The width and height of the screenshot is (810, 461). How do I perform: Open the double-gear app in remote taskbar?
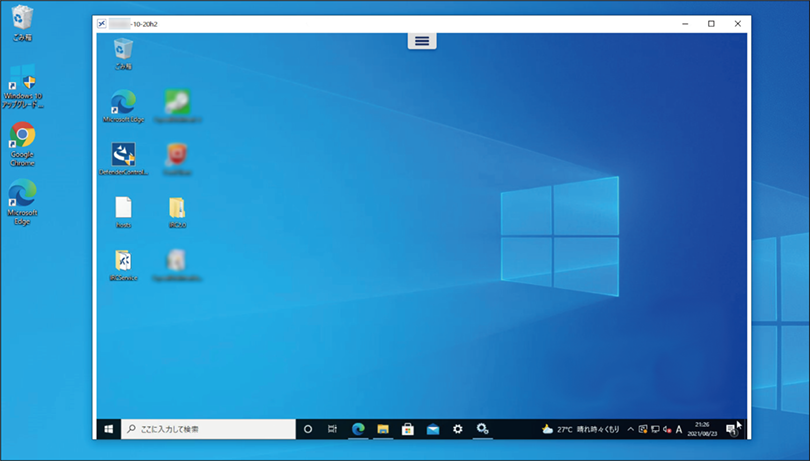(x=482, y=429)
